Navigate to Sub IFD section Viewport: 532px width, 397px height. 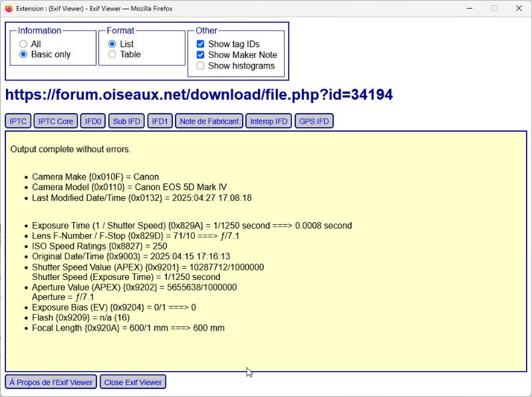[126, 121]
